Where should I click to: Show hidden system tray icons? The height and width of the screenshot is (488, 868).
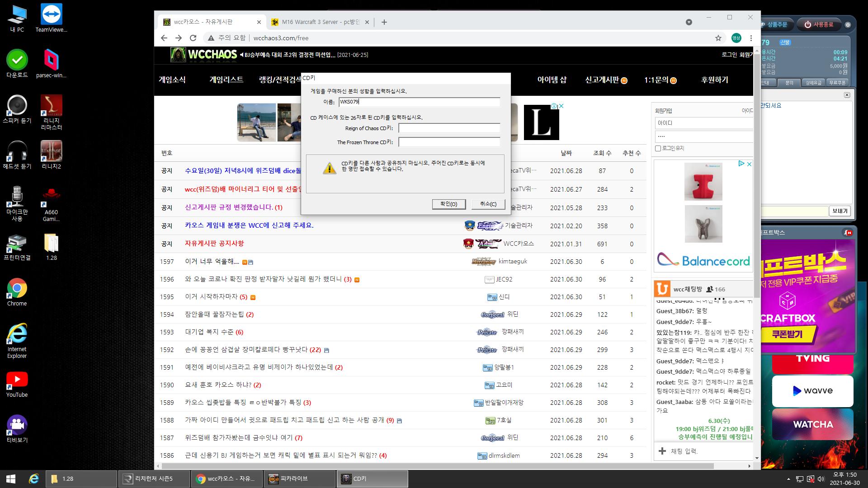pyautogui.click(x=789, y=479)
